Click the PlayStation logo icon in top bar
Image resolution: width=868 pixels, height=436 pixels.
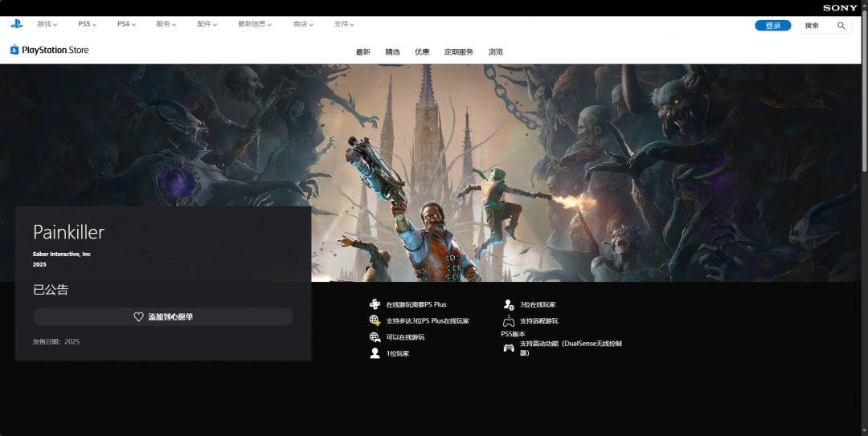(16, 24)
